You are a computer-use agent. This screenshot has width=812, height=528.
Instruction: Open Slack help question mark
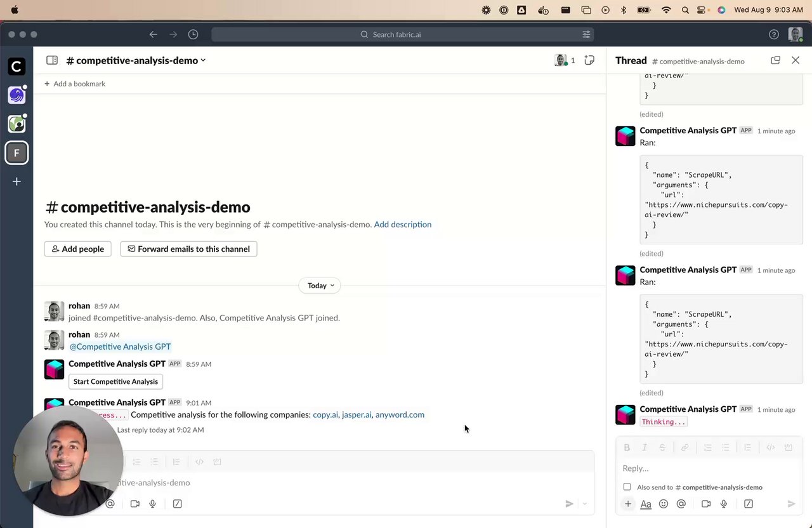pos(774,34)
